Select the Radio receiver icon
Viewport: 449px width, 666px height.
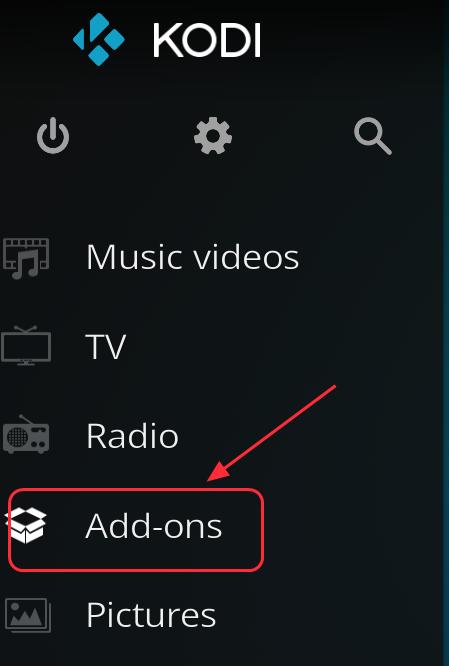(26, 435)
